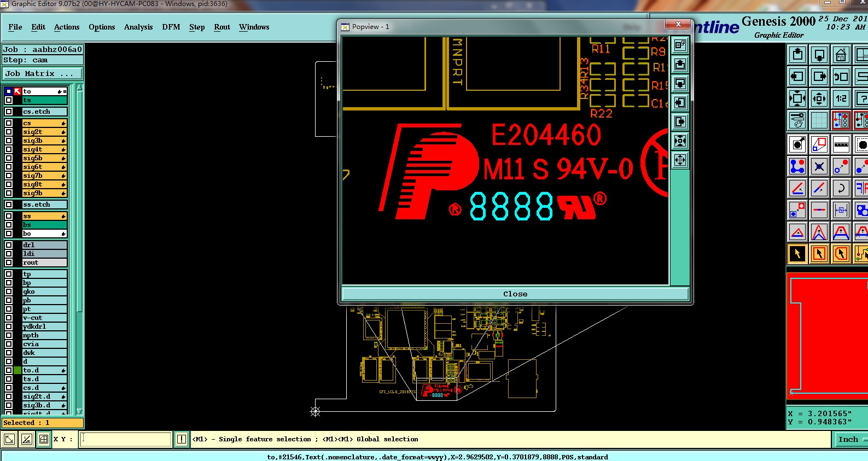Image resolution: width=868 pixels, height=461 pixels.
Task: Click the X Y coordinate input field
Action: click(x=125, y=439)
